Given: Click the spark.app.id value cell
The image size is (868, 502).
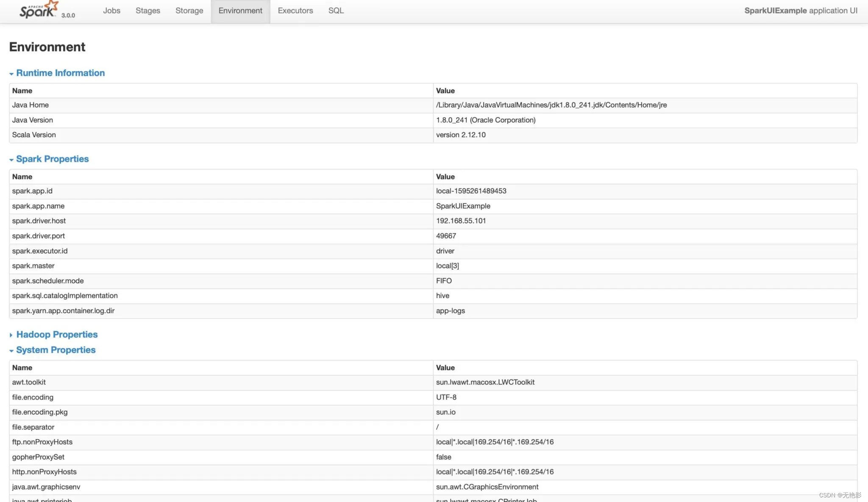Looking at the screenshot, I should tap(471, 191).
